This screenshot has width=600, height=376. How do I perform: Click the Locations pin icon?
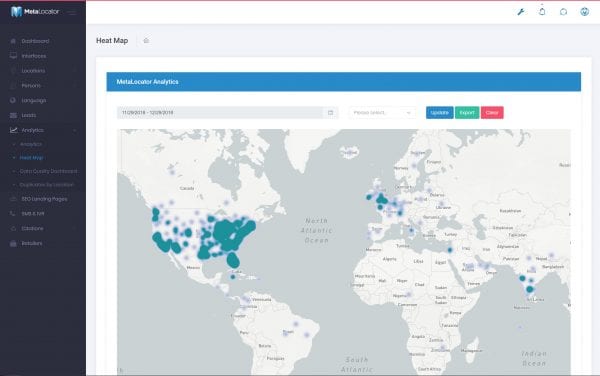(x=13, y=71)
